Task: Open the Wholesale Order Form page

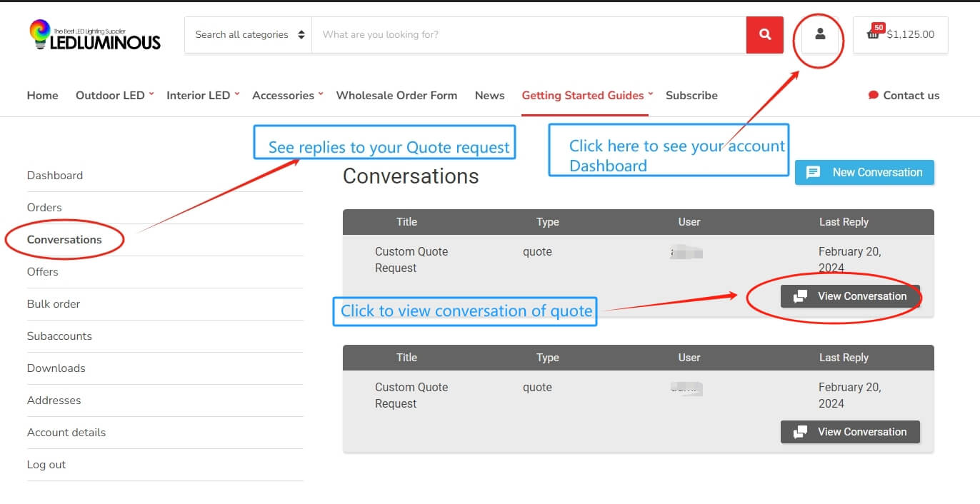Action: point(396,95)
